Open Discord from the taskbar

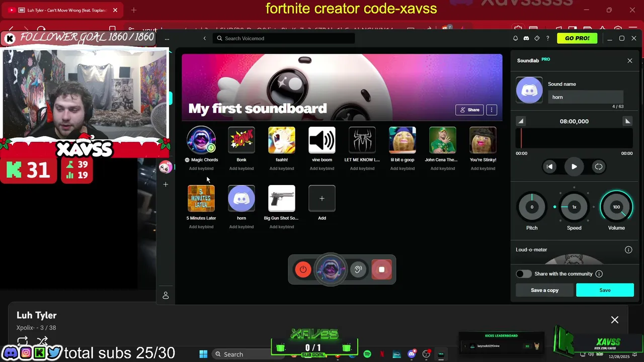(x=412, y=354)
